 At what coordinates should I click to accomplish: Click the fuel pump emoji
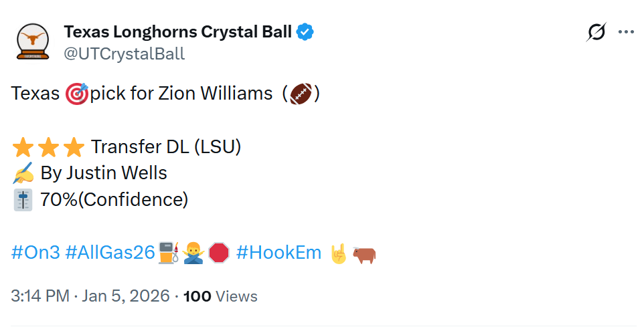(168, 253)
